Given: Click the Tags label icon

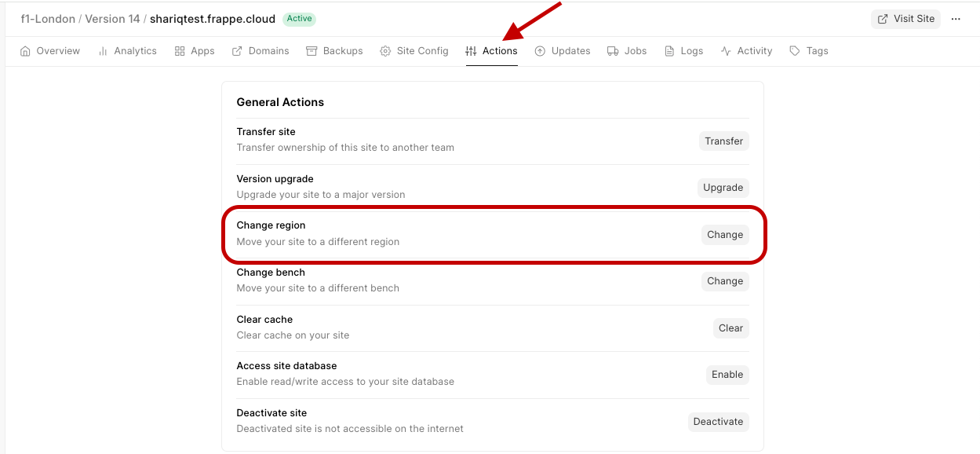Looking at the screenshot, I should (795, 51).
